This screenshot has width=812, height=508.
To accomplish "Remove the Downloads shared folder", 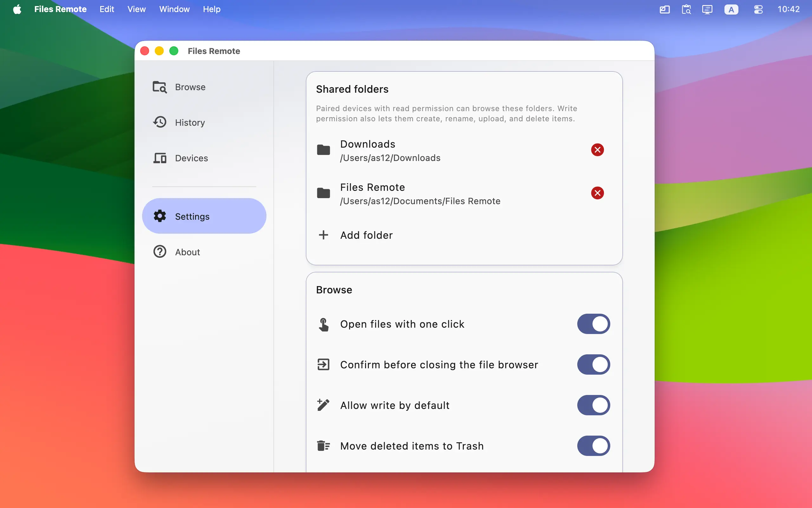I will (597, 150).
